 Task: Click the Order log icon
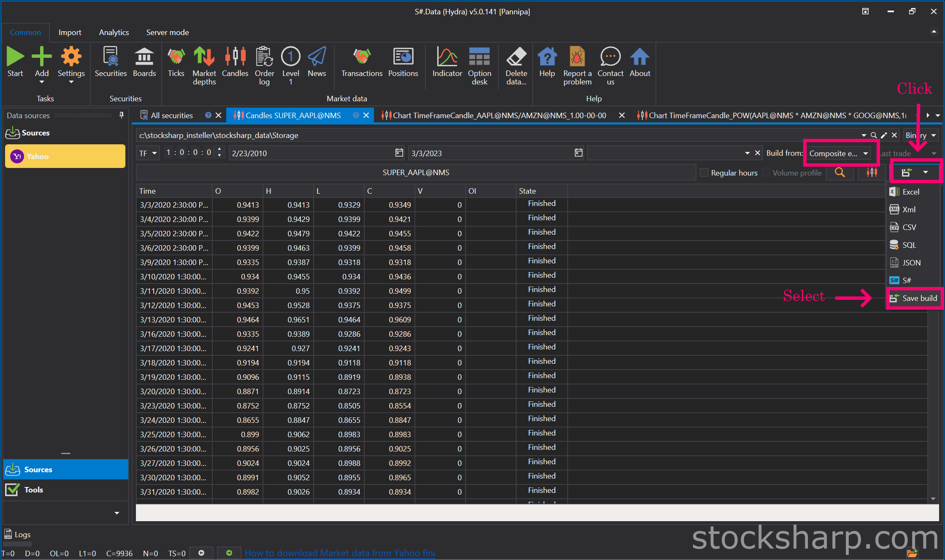264,57
